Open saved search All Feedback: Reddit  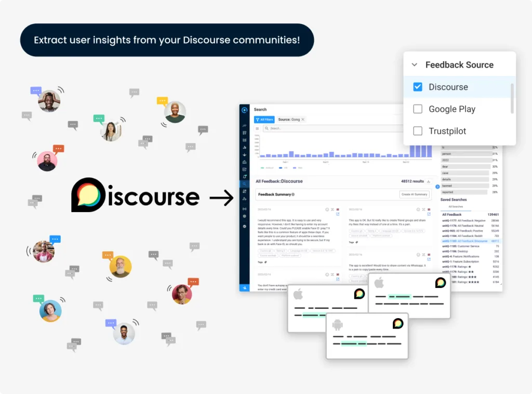(x=470, y=236)
